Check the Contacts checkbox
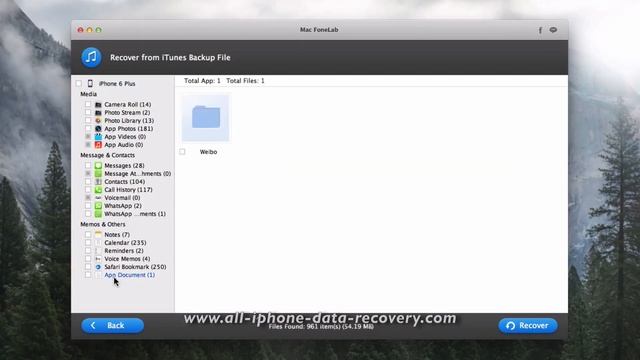This screenshot has height=360, width=640. click(88, 182)
